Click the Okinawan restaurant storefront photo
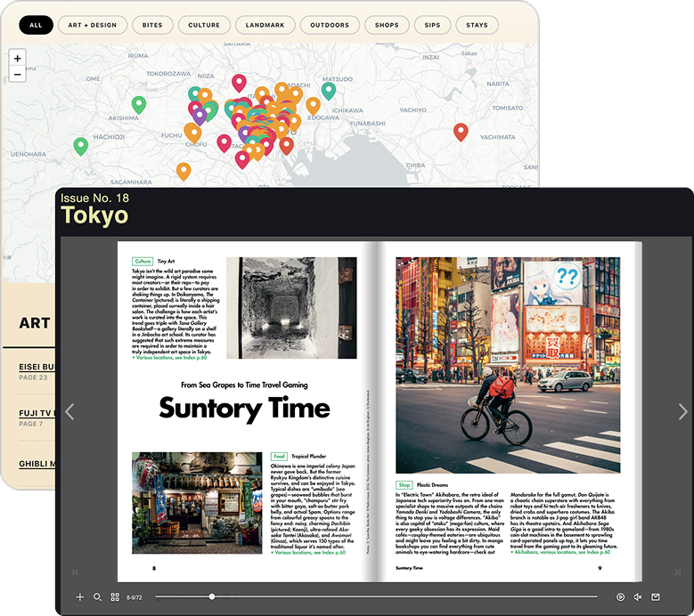The height and width of the screenshot is (616, 694). (197, 503)
